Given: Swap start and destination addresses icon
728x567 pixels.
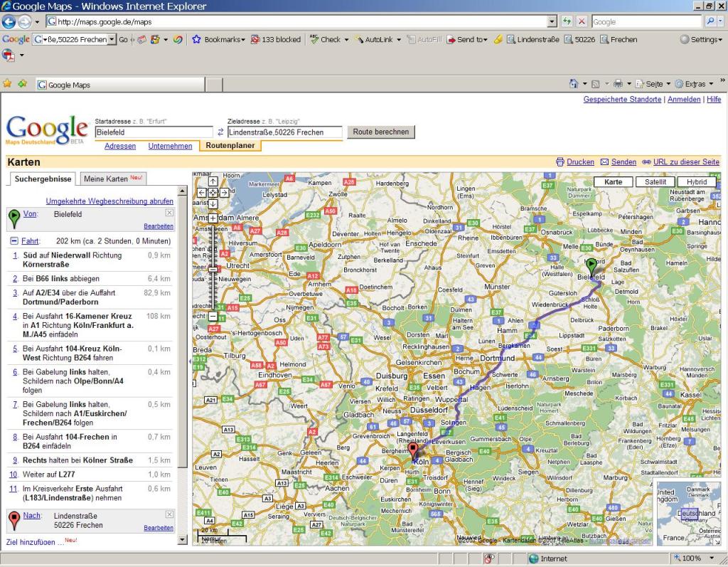Looking at the screenshot, I should point(220,132).
